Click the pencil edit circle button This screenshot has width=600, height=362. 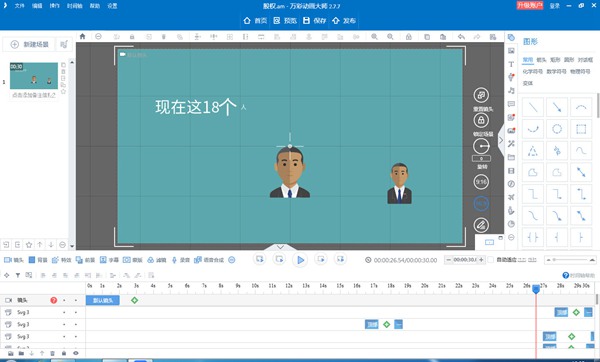click(x=481, y=225)
